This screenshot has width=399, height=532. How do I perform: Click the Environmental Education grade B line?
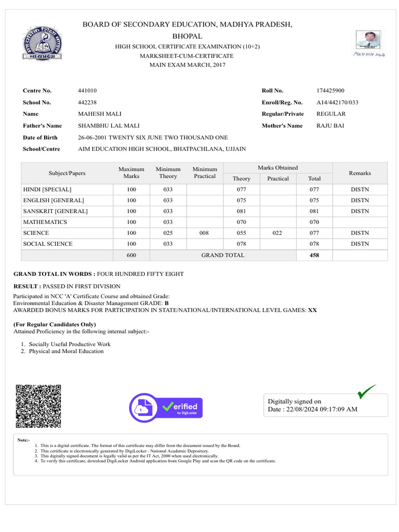pyautogui.click(x=91, y=303)
